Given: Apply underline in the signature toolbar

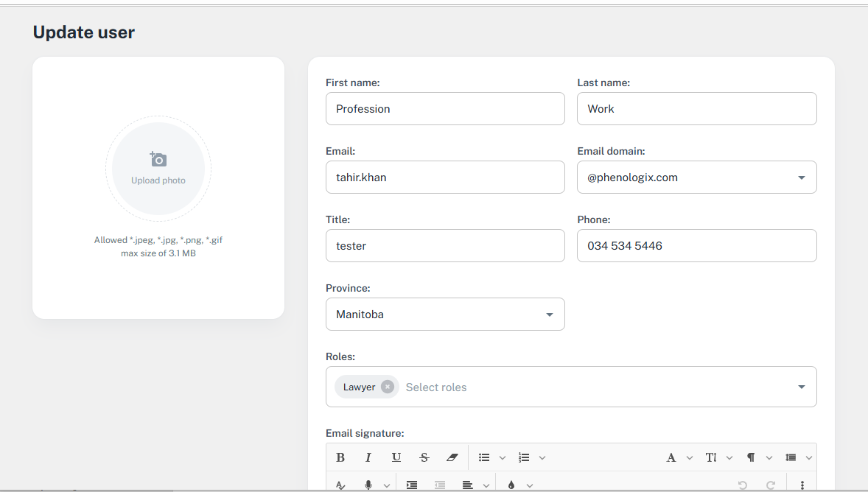Looking at the screenshot, I should click(x=396, y=457).
